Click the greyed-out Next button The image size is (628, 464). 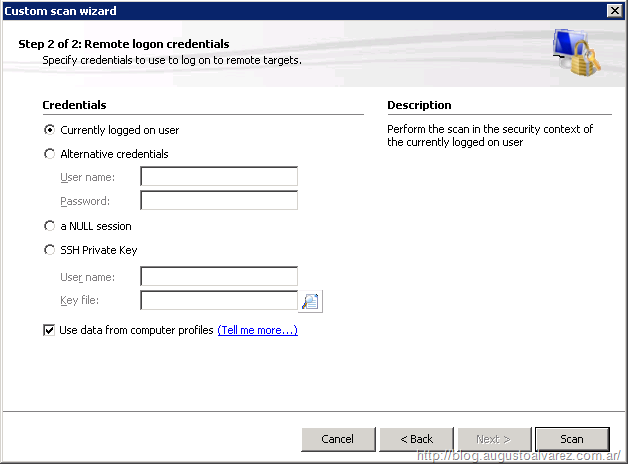tap(494, 439)
